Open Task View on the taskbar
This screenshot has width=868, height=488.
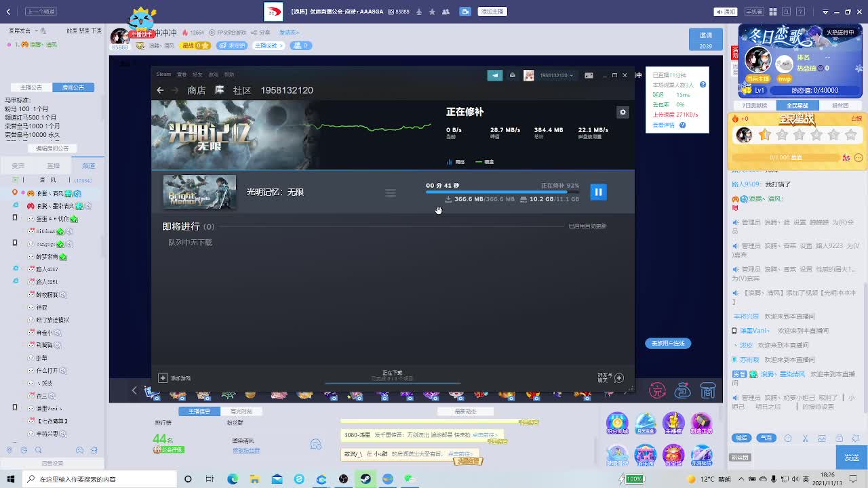210,479
